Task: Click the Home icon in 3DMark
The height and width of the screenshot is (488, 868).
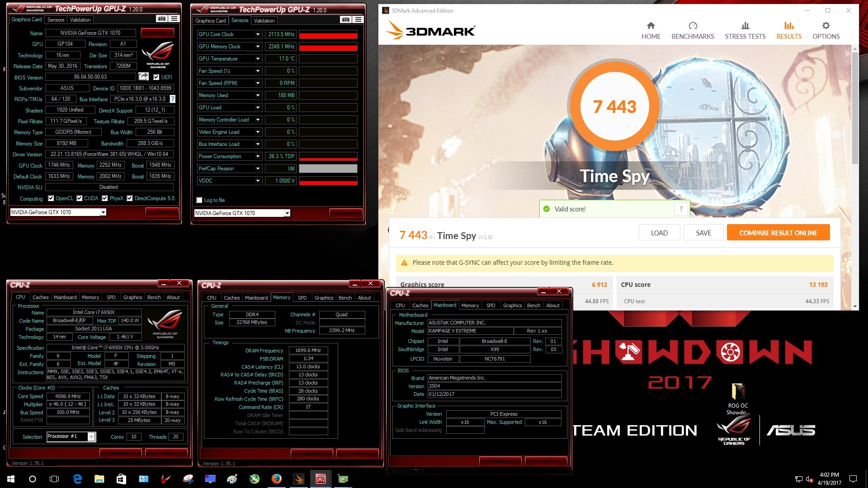Action: coord(651,26)
